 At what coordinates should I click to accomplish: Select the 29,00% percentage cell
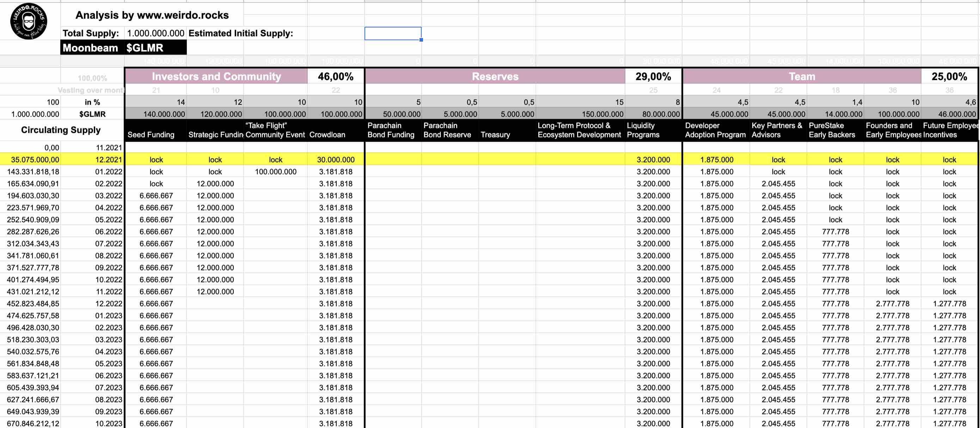(x=653, y=77)
